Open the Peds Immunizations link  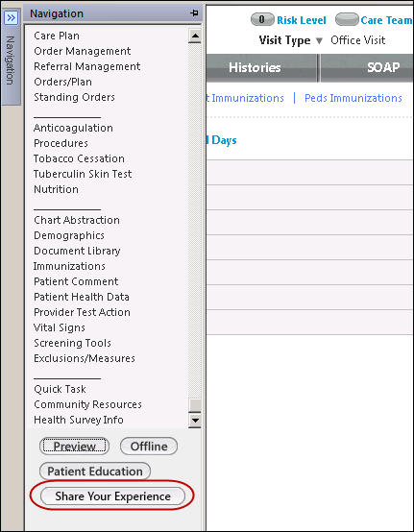click(353, 98)
